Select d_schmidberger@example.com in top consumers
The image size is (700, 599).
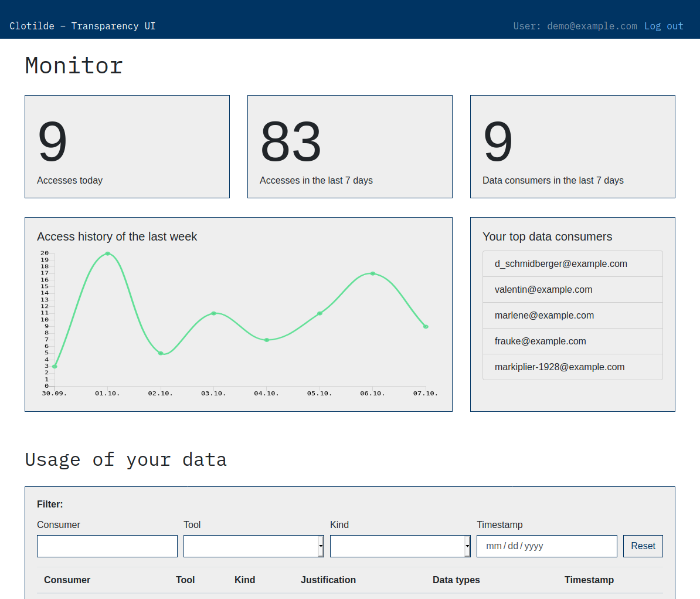point(560,264)
